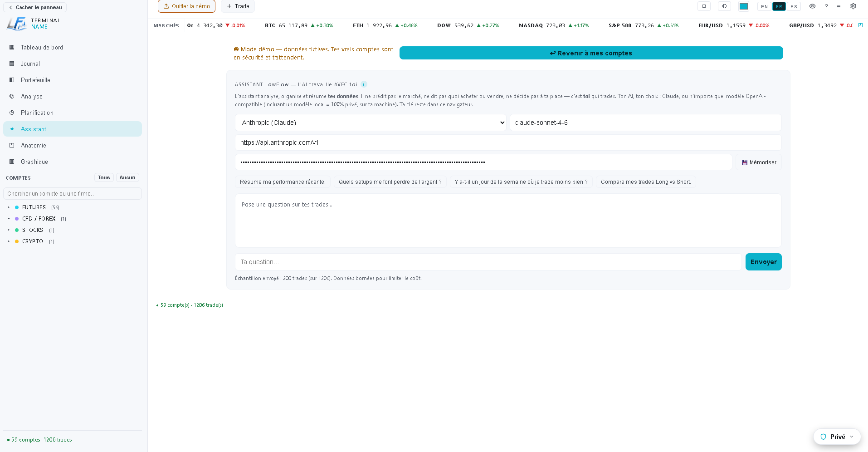Click the info icon beside ASSISTANT LowFlow title
This screenshot has height=452, width=868.
364,84
